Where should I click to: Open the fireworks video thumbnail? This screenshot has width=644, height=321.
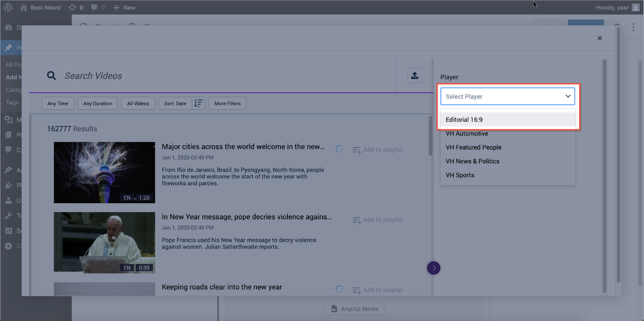coord(105,172)
